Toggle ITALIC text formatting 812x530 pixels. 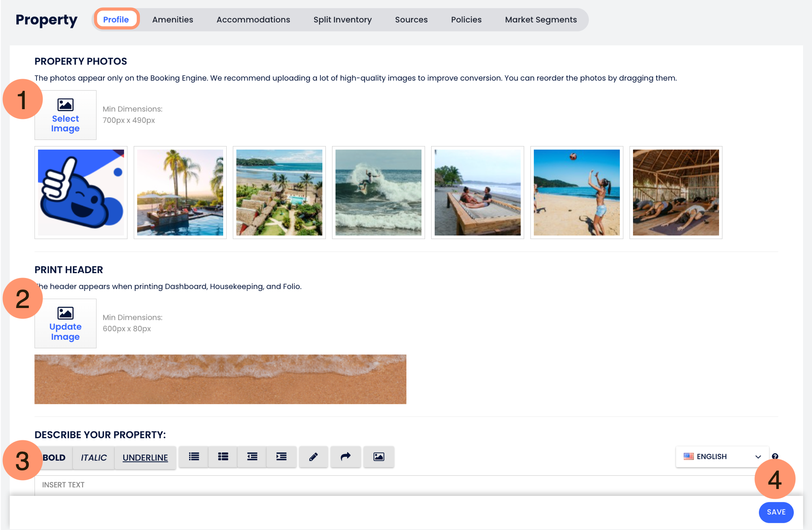click(94, 458)
